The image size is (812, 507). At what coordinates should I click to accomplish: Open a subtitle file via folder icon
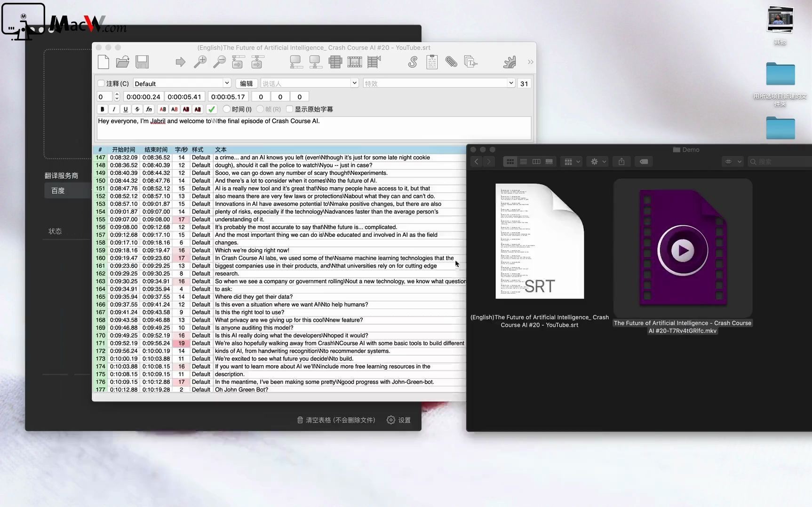click(123, 62)
